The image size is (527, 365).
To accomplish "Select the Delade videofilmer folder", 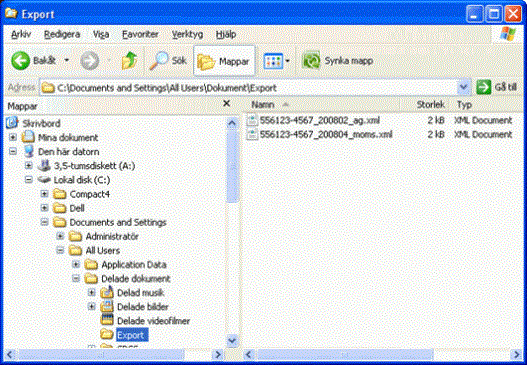I will (x=153, y=321).
